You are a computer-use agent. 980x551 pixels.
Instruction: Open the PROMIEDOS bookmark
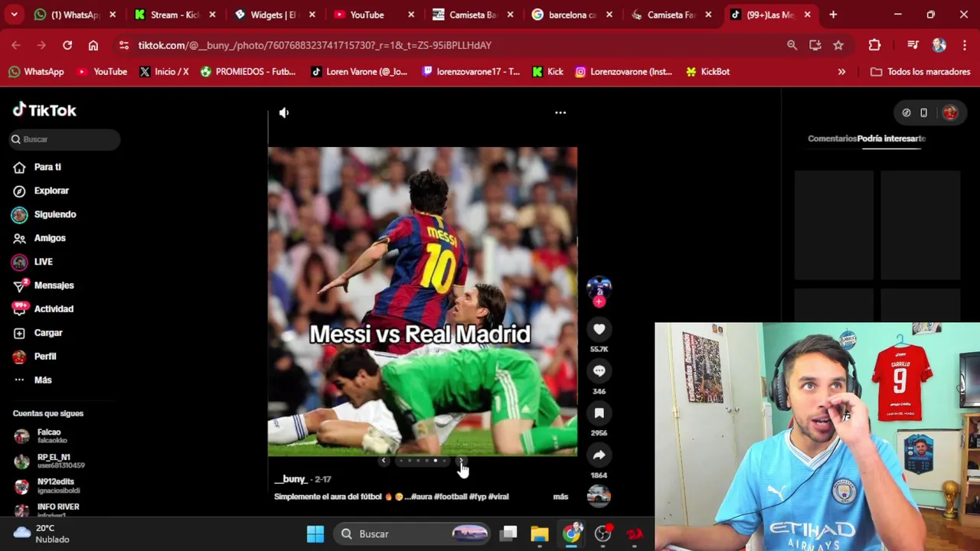pos(248,72)
